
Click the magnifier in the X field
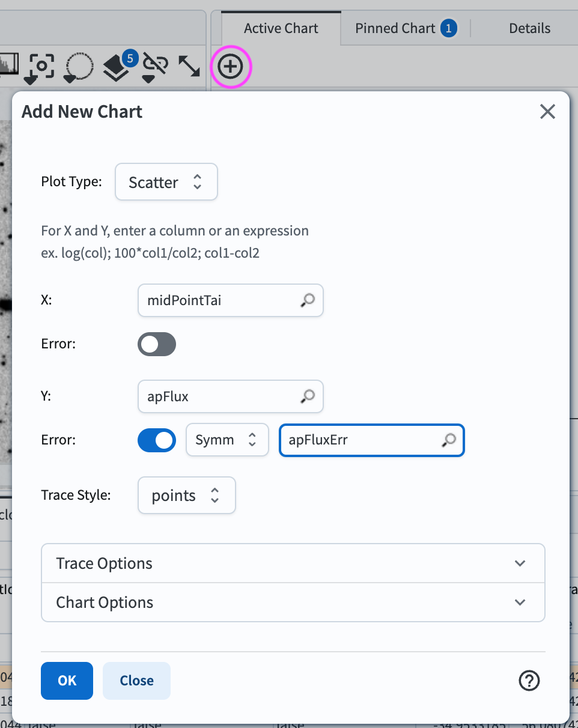tap(308, 300)
